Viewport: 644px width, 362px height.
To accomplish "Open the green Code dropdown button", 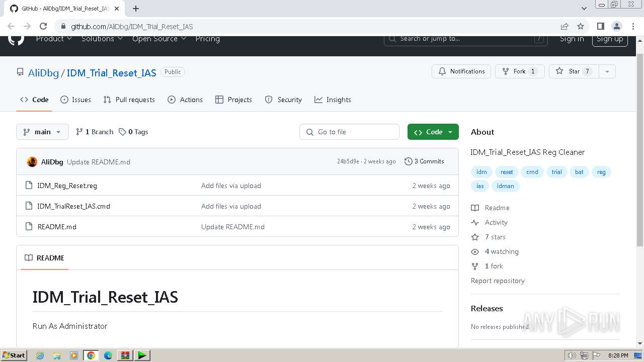I will (x=433, y=132).
